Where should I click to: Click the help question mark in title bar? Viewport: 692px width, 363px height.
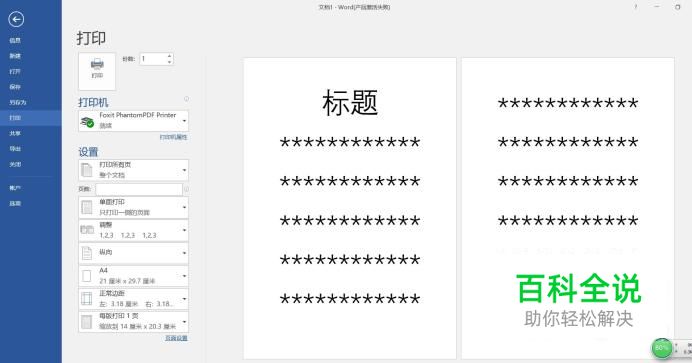click(636, 7)
